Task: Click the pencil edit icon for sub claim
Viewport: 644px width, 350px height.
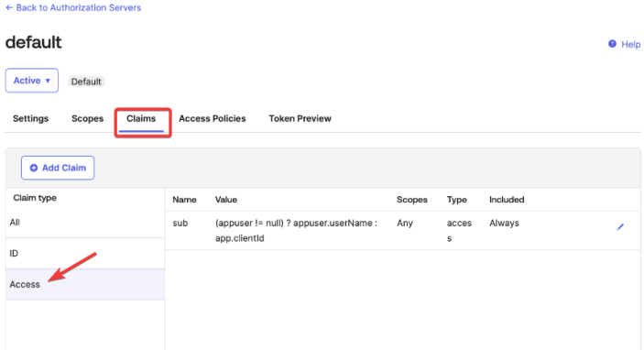Action: [620, 226]
